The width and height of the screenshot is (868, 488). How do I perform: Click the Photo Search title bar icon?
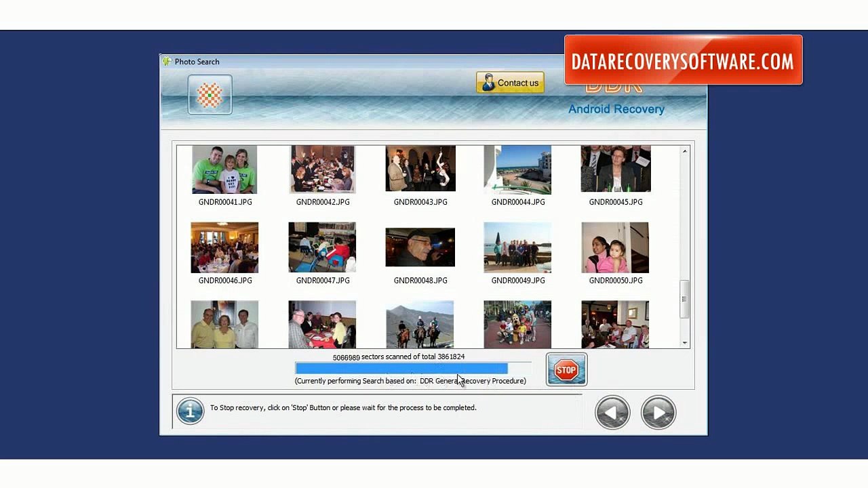point(167,62)
